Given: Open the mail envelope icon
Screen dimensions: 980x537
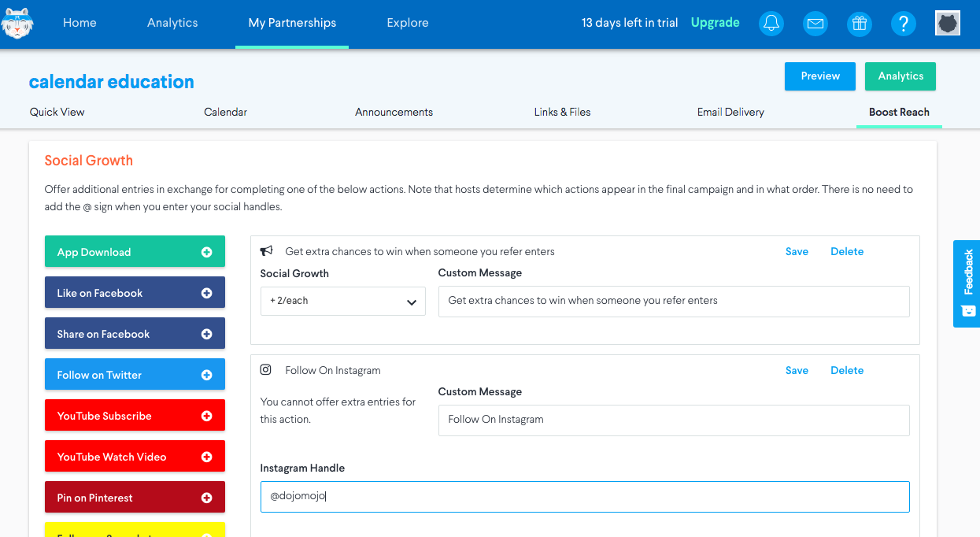Looking at the screenshot, I should point(815,24).
